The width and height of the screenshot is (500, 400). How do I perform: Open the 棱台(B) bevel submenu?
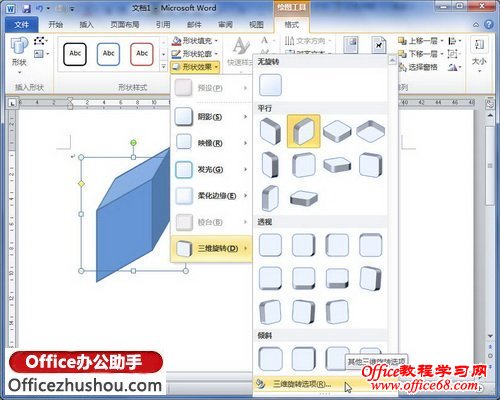pos(211,222)
